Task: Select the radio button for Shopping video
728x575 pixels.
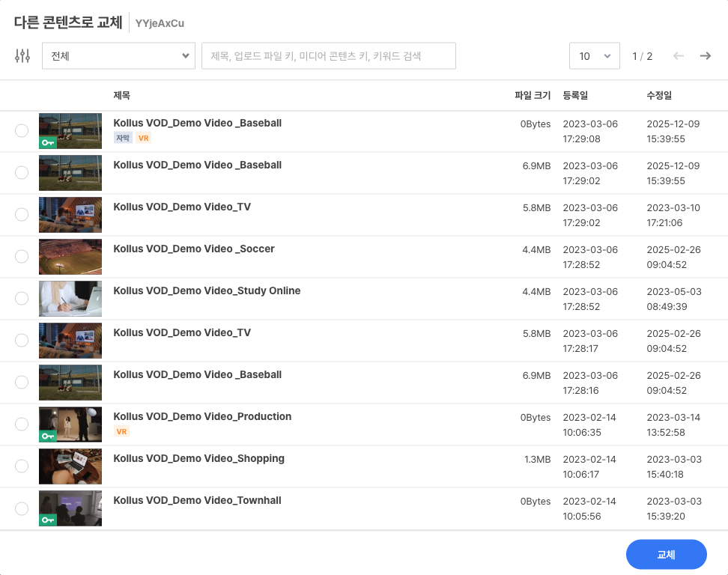Action: pyautogui.click(x=22, y=466)
